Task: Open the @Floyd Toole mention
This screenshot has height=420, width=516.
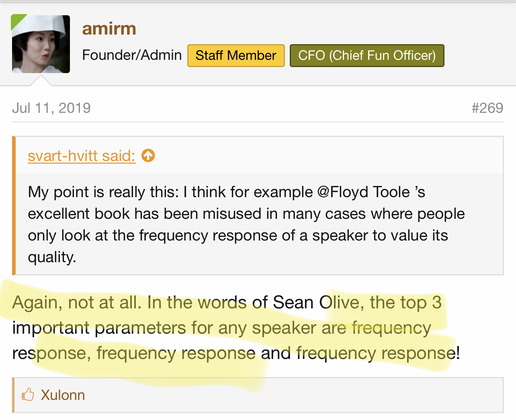Action: click(x=363, y=192)
